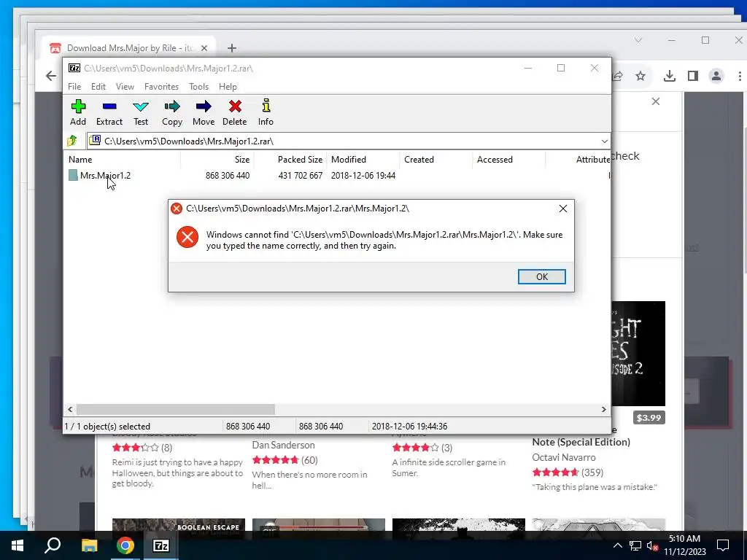Close the Windows cannot find error dialog

562,209
